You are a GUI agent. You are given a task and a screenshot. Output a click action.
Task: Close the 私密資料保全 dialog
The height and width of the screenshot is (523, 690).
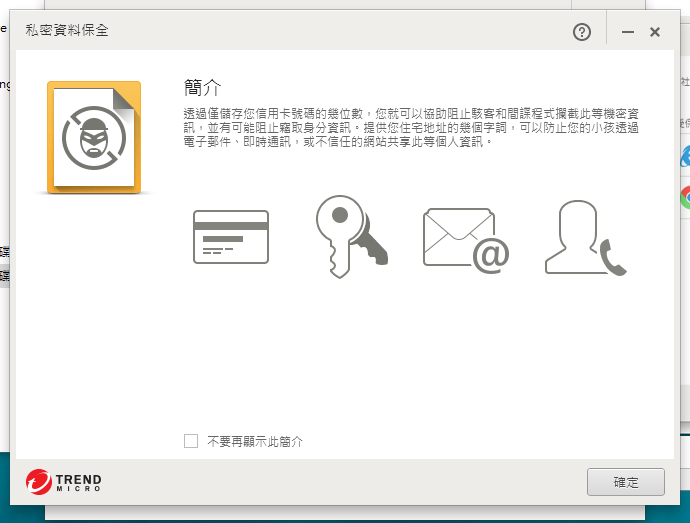655,32
